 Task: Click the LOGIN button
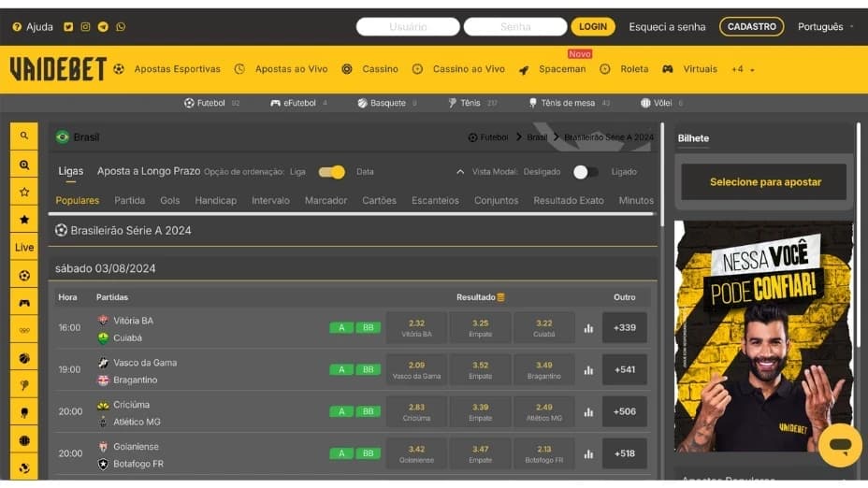(x=593, y=26)
